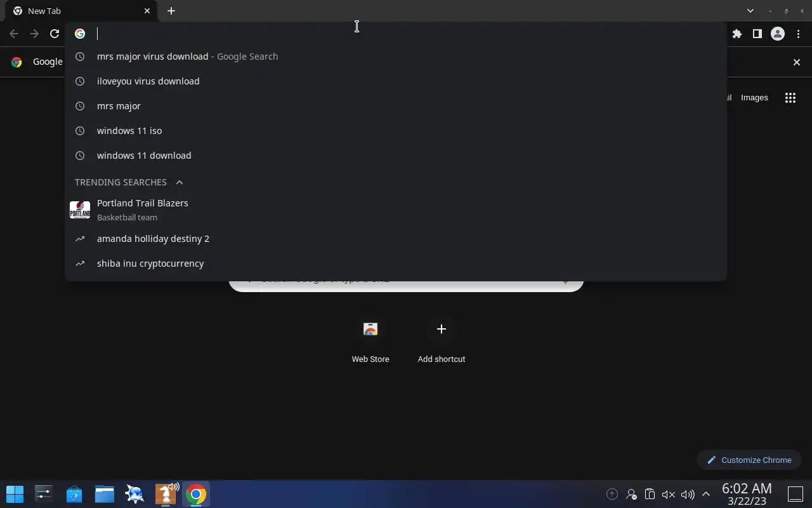Click the Google label in bookmarks bar
This screenshot has width=812, height=508.
(48, 62)
